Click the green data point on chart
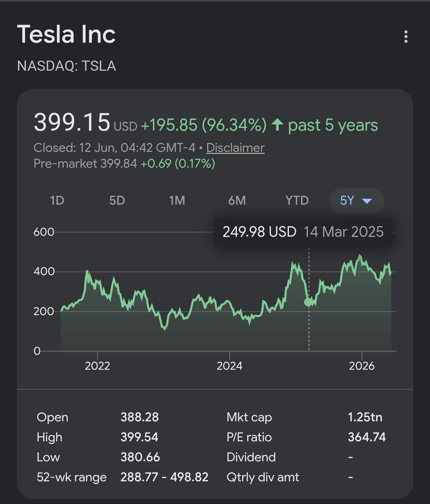430x504 pixels. point(309,302)
